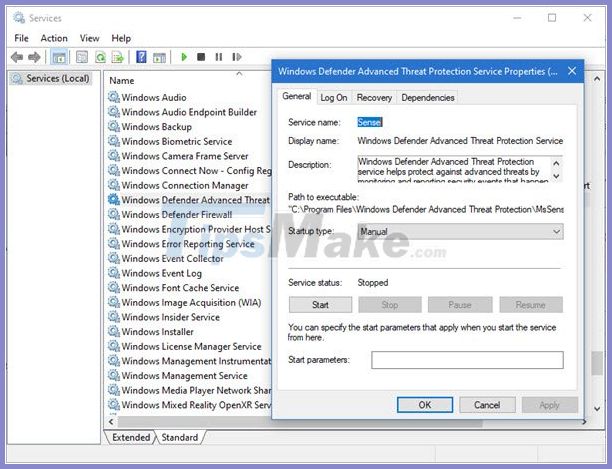The image size is (612, 469).
Task: Select Windows Error Reporting Service row
Action: (x=189, y=243)
